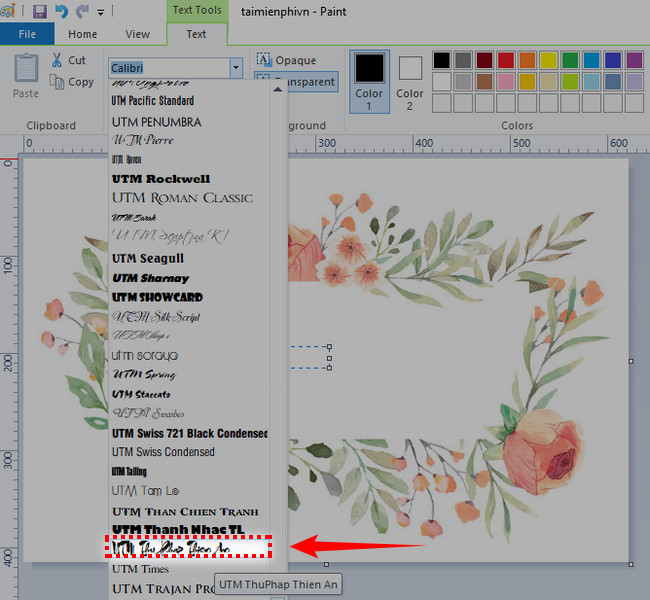Click canvas right-middle resize handle
The image size is (650, 600).
[x=631, y=361]
